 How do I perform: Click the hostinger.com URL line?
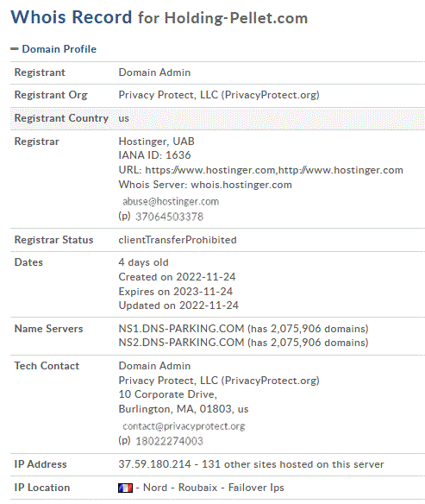coord(260,170)
